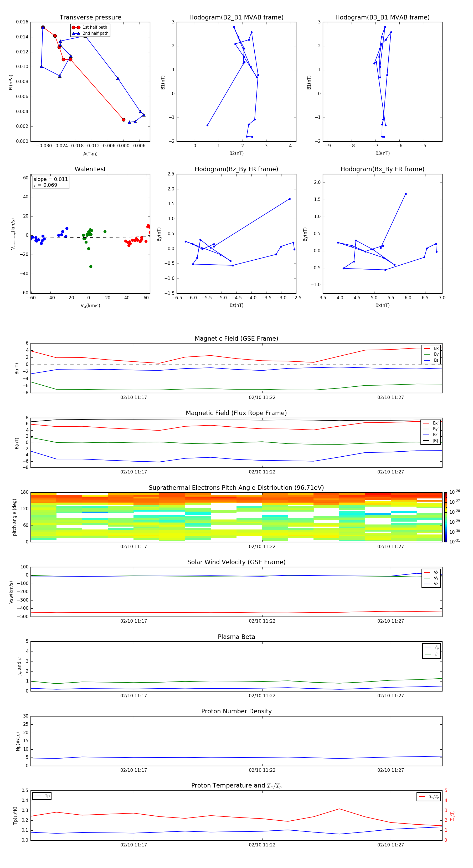473x868 pixels.
Task: Click the 'A(T·m)' x-axis label
Action: coord(90,154)
